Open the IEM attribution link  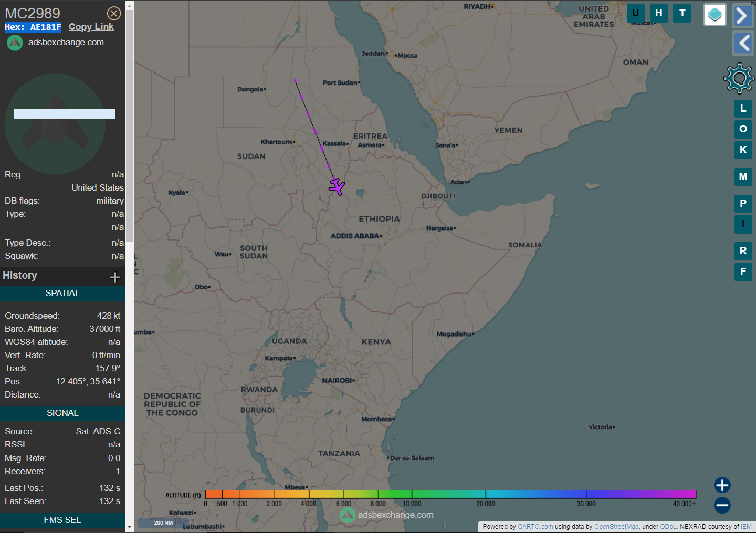click(x=746, y=527)
